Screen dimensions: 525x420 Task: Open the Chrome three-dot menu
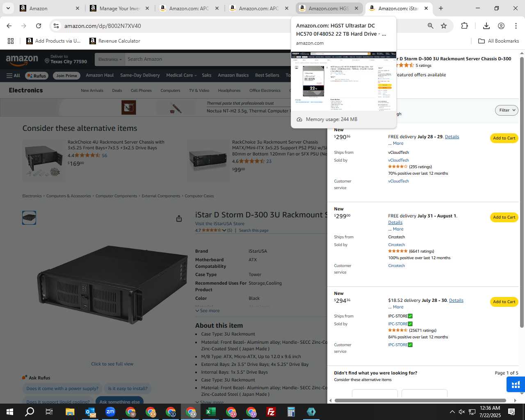tap(516, 26)
